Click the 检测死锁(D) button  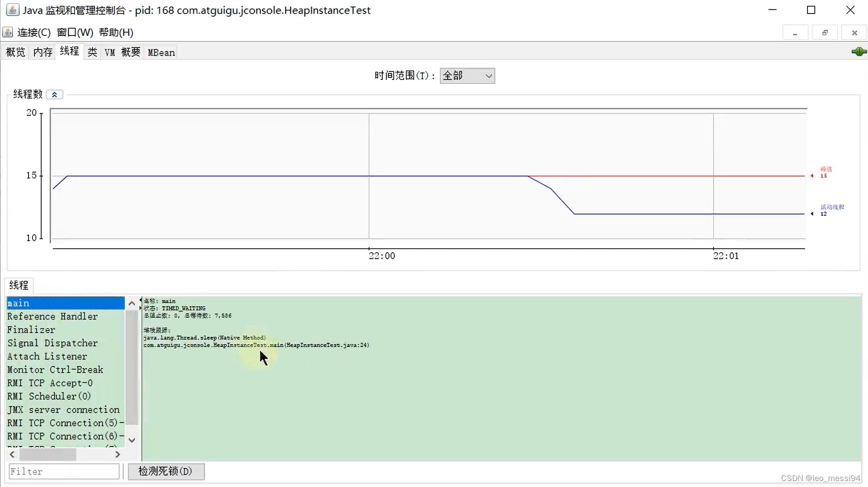(x=166, y=472)
